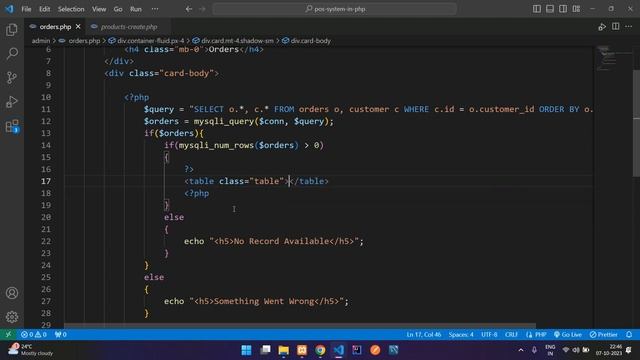This screenshot has width=640, height=360.
Task: Open the Go menu
Action: pyautogui.click(x=118, y=9)
